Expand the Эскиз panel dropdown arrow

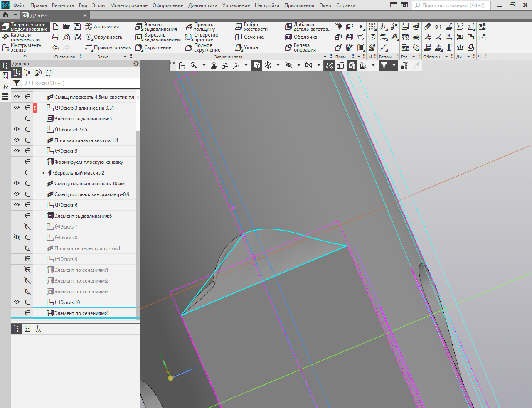pos(125,57)
